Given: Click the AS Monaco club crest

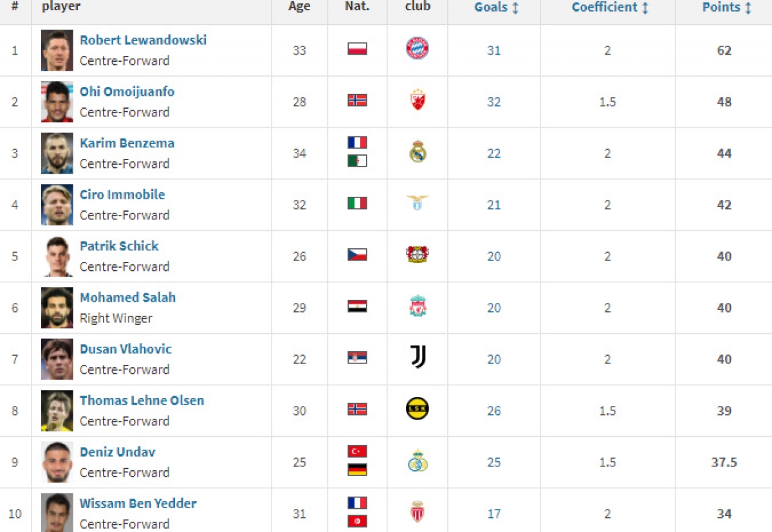Looking at the screenshot, I should coord(418,512).
